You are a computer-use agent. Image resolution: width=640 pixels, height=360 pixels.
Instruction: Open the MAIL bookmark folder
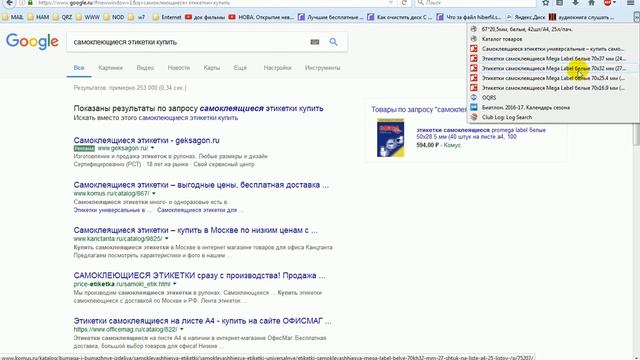(13, 17)
